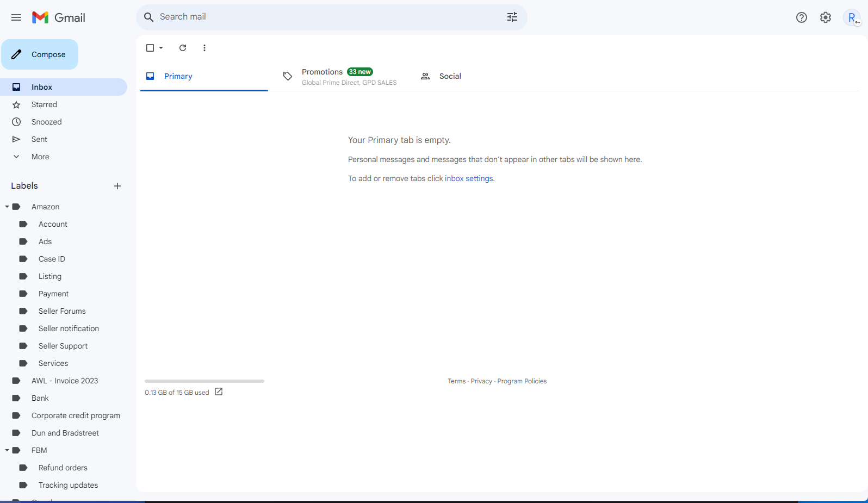This screenshot has width=868, height=503.
Task: Open the Inbox folder
Action: click(x=64, y=87)
